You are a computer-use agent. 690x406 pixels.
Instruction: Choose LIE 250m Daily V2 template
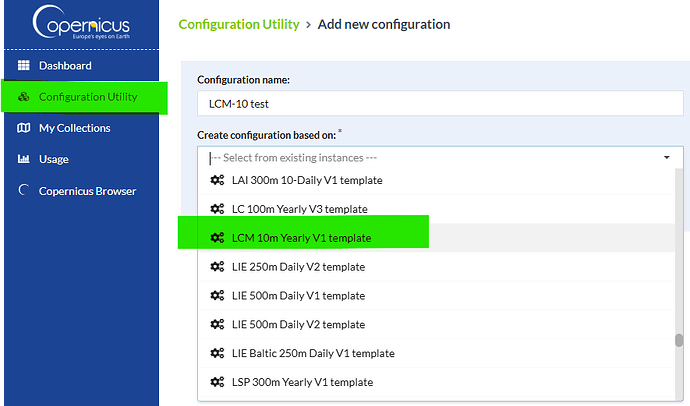(x=298, y=267)
